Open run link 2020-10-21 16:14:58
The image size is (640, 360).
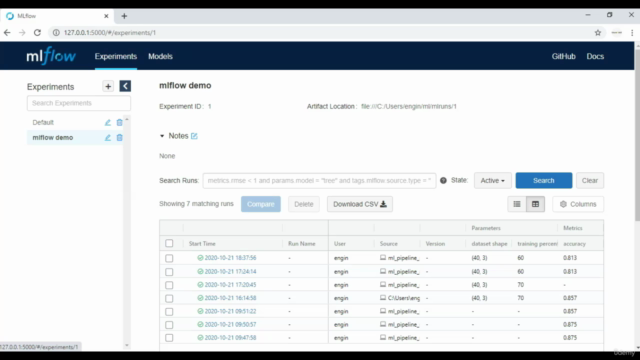(x=230, y=298)
